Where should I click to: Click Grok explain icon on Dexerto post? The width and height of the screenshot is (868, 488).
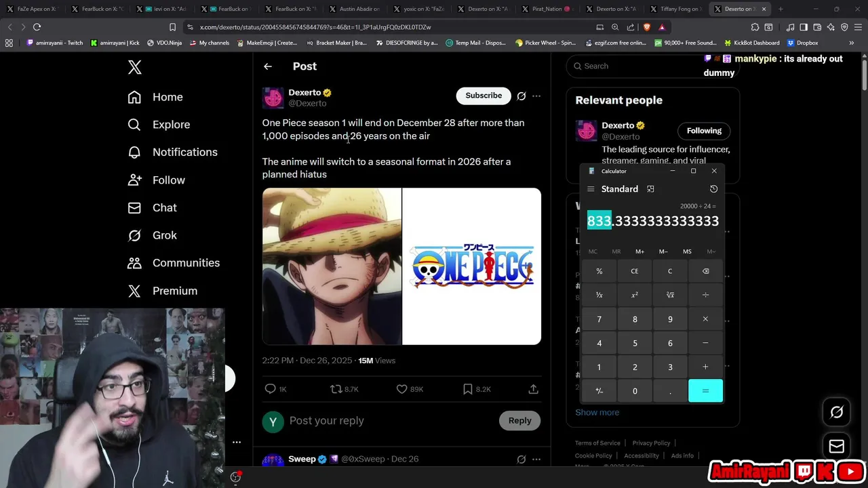[521, 96]
